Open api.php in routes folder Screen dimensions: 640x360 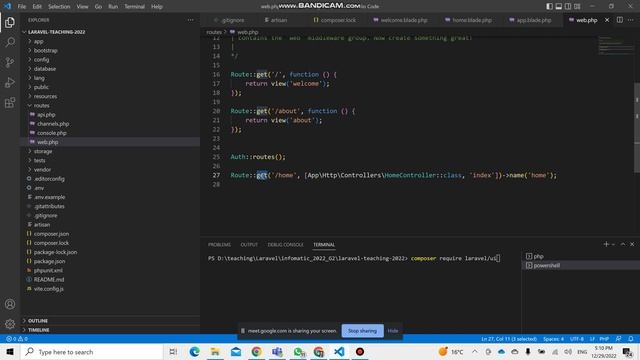[x=46, y=115]
